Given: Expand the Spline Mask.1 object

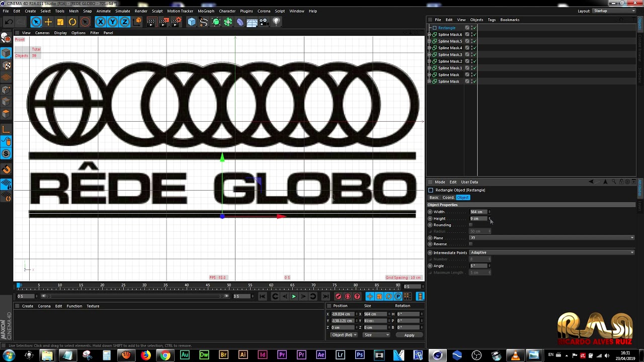Looking at the screenshot, I should pyautogui.click(x=429, y=68).
